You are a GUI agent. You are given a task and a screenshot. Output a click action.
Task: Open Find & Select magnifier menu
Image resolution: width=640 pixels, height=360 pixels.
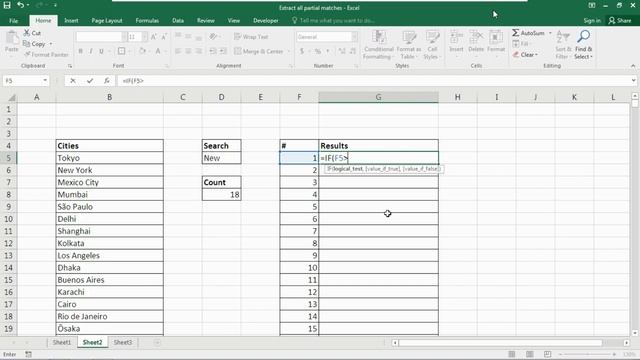point(583,45)
